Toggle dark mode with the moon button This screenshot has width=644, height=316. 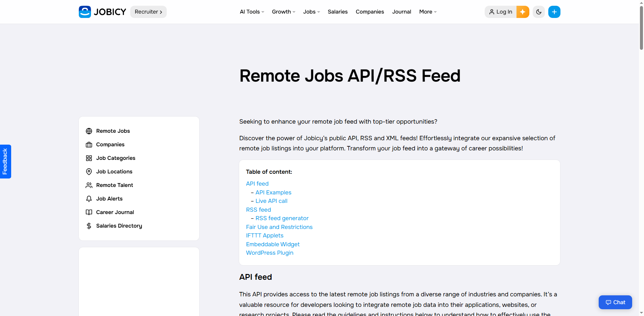(x=538, y=12)
